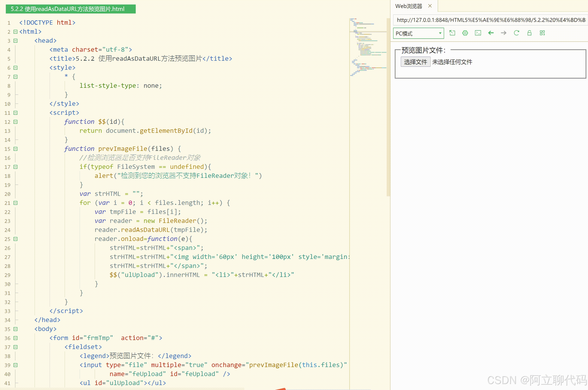Open the browser console terminal icon
The width and height of the screenshot is (588, 390).
click(478, 33)
